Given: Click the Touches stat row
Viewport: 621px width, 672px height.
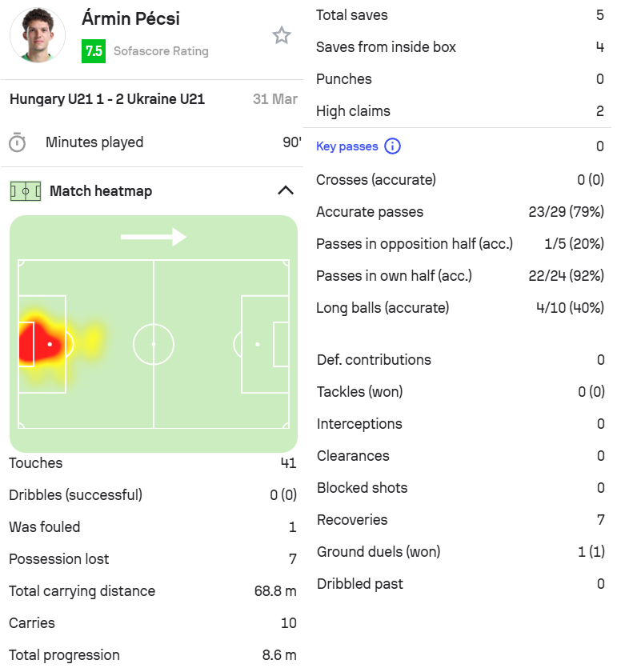Looking at the screenshot, I should (152, 463).
